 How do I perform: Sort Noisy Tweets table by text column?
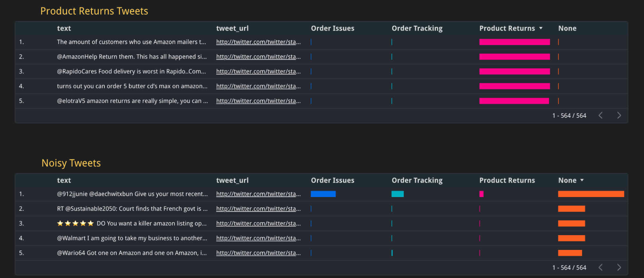click(x=64, y=180)
